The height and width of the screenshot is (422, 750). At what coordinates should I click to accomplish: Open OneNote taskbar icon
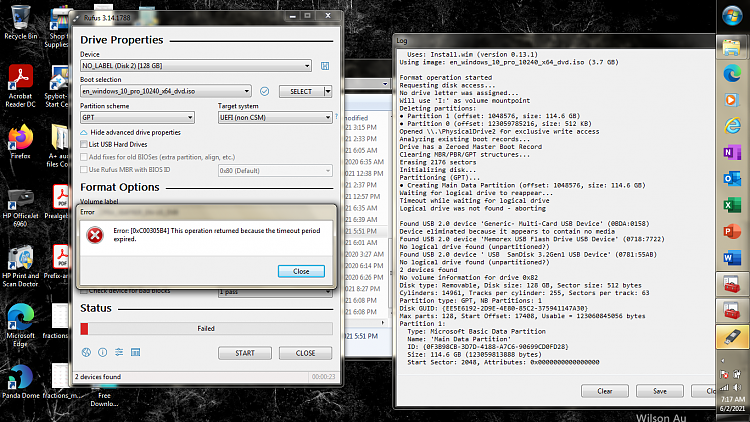pyautogui.click(x=732, y=153)
